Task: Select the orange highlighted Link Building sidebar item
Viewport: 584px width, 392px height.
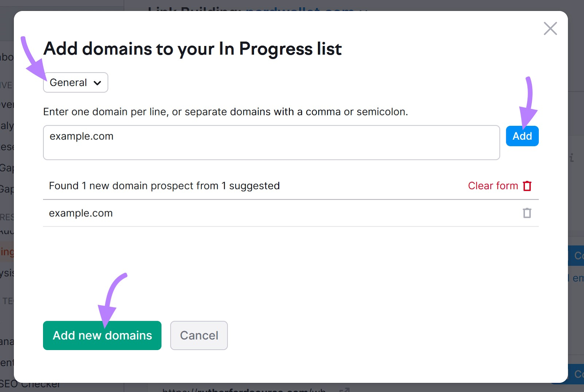Action: tap(7, 252)
